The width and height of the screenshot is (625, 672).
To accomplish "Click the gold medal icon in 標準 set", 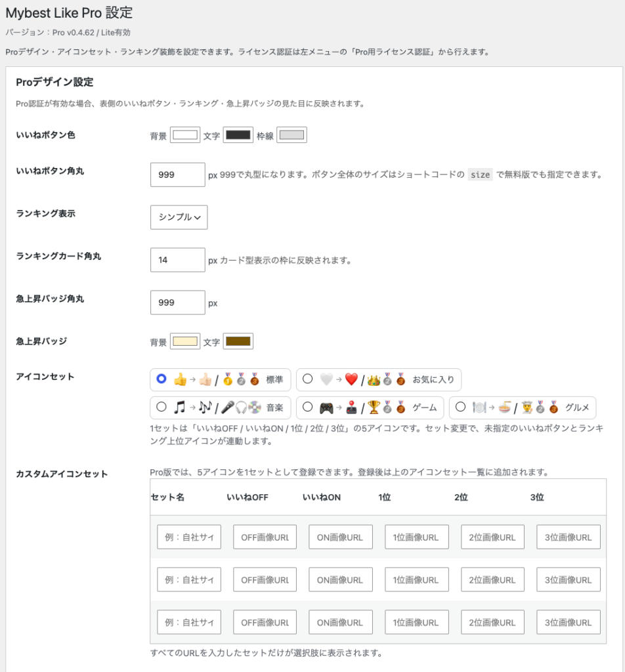I will (228, 379).
